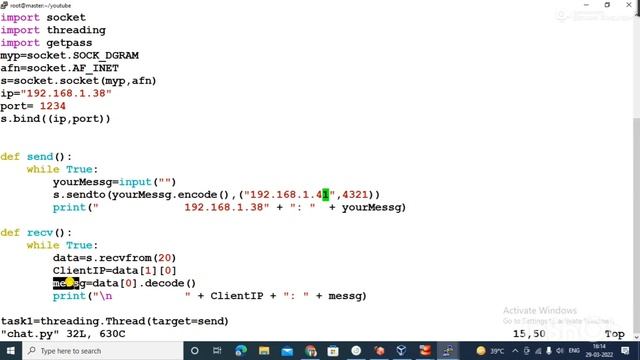Click the 'import threading' line
Image resolution: width=640 pixels, height=360 pixels.
point(53,30)
